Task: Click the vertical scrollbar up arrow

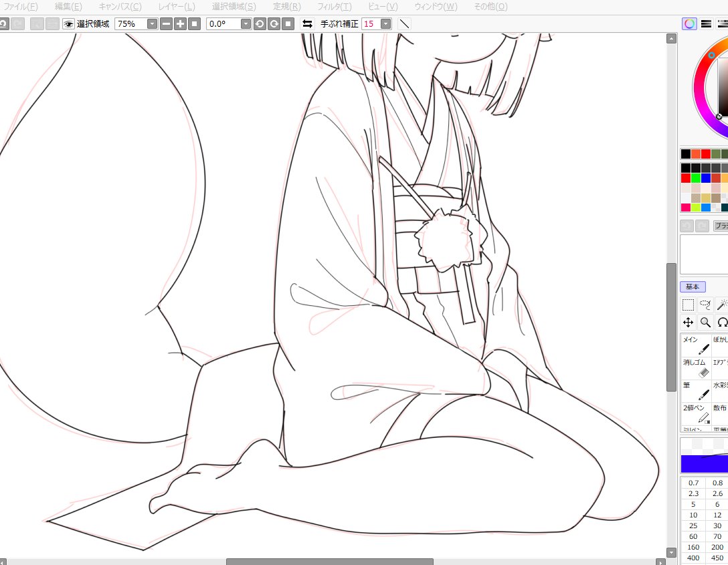Action: click(671, 39)
